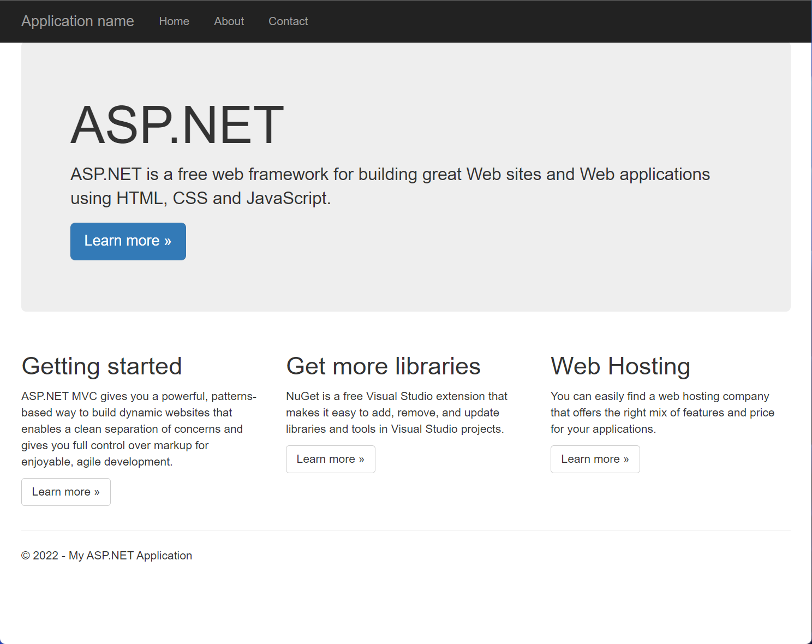Click the horizontal divider above the footer
Image resolution: width=812 pixels, height=644 pixels.
click(x=406, y=529)
